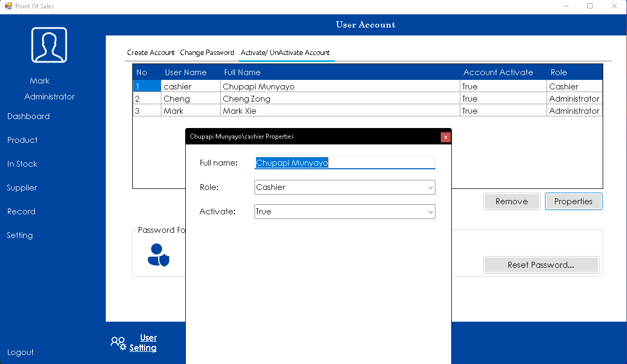Select the cashier user name cell

(x=190, y=86)
